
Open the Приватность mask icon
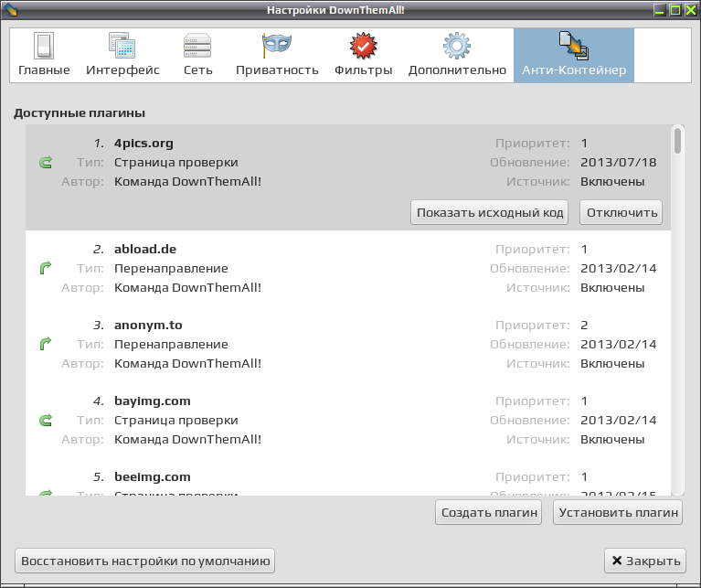click(x=277, y=46)
